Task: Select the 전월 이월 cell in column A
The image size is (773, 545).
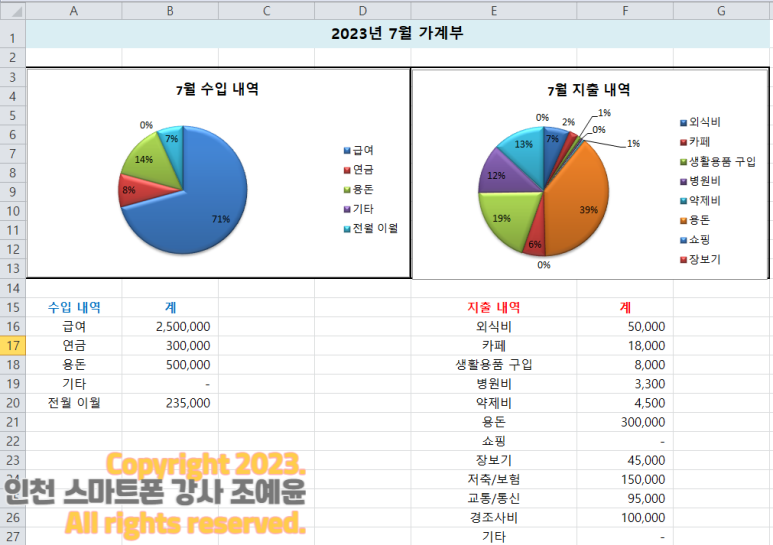Action: (x=74, y=403)
